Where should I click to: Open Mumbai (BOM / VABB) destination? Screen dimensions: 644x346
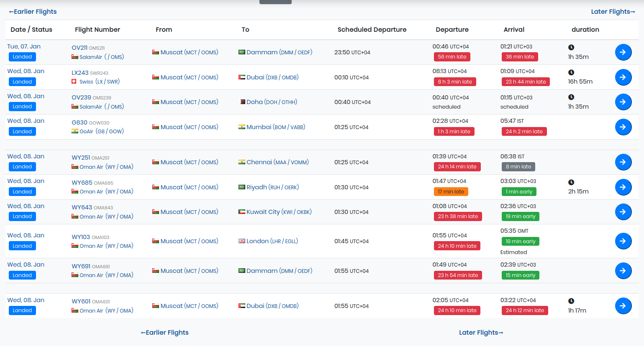tap(276, 127)
